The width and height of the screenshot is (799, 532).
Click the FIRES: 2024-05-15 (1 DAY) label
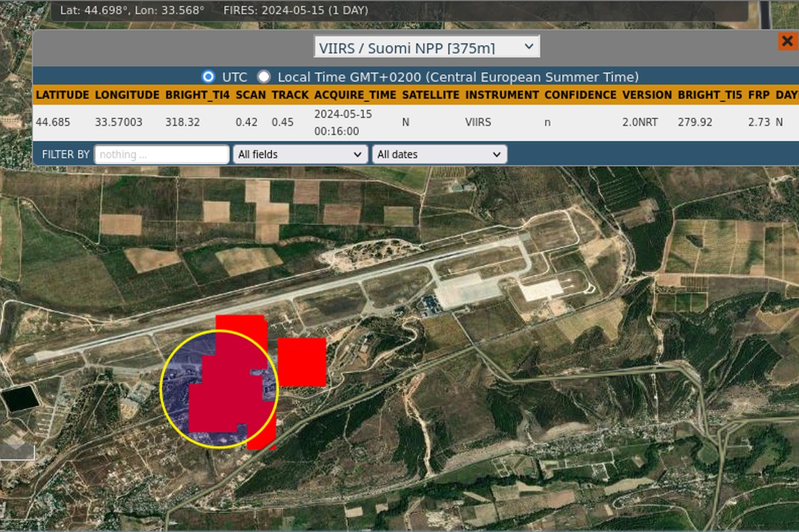click(296, 10)
